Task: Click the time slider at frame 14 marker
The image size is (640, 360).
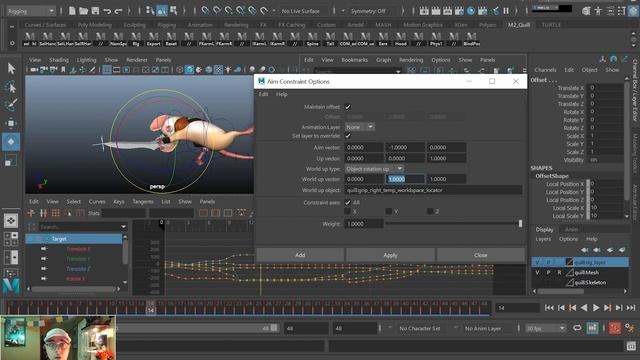Action: (151, 308)
